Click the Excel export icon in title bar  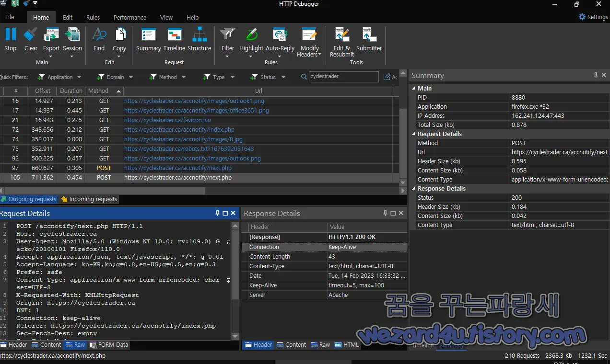(15, 4)
